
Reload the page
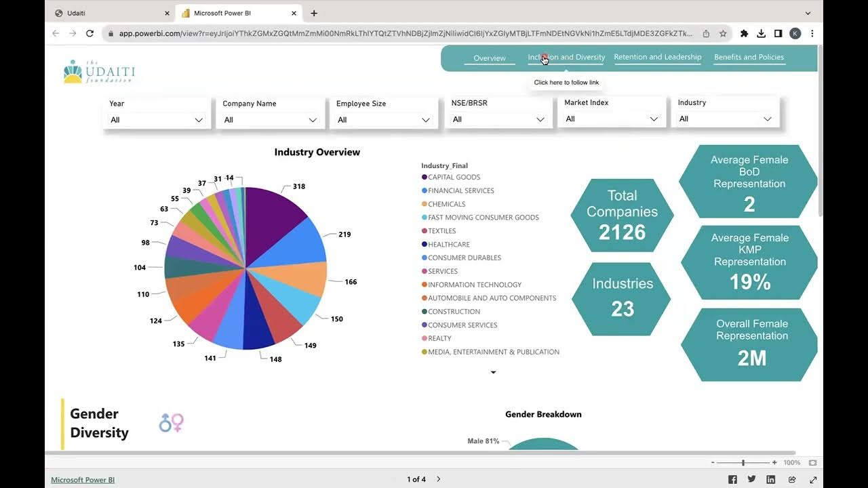coord(90,33)
